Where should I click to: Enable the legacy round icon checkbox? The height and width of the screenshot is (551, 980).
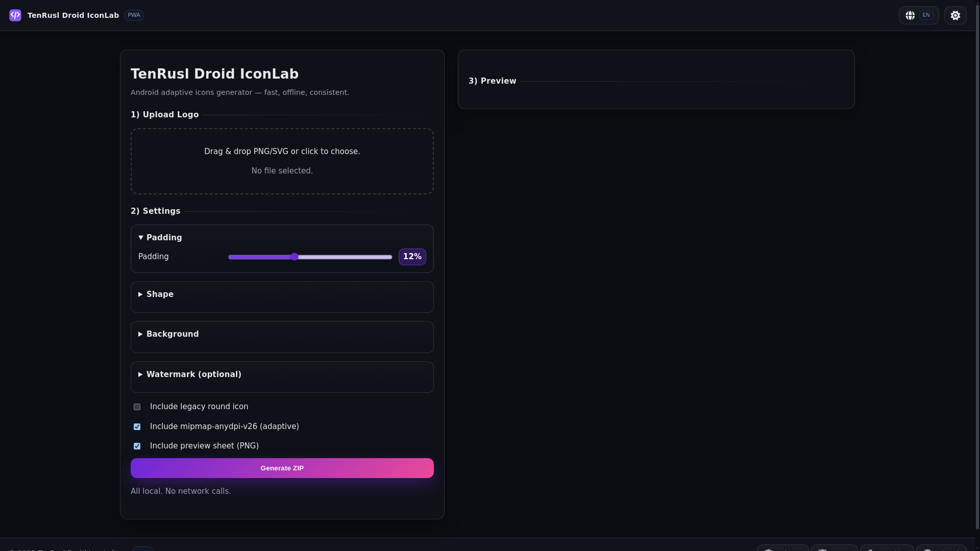pyautogui.click(x=137, y=407)
